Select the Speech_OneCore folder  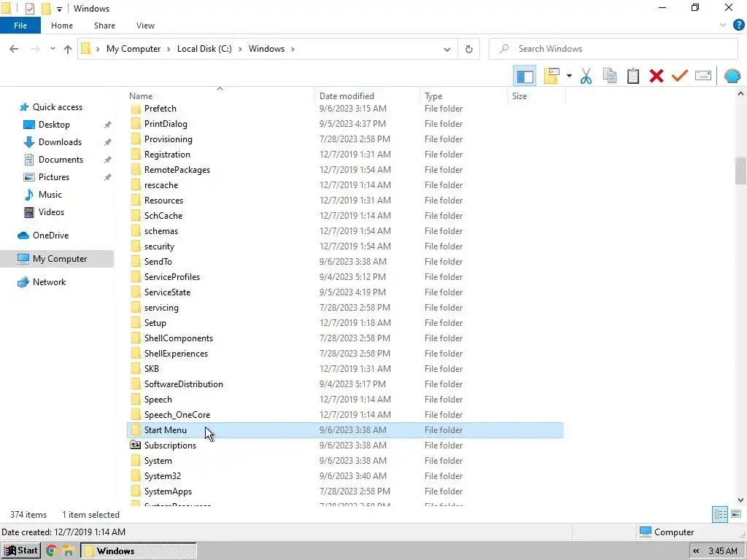[177, 415]
